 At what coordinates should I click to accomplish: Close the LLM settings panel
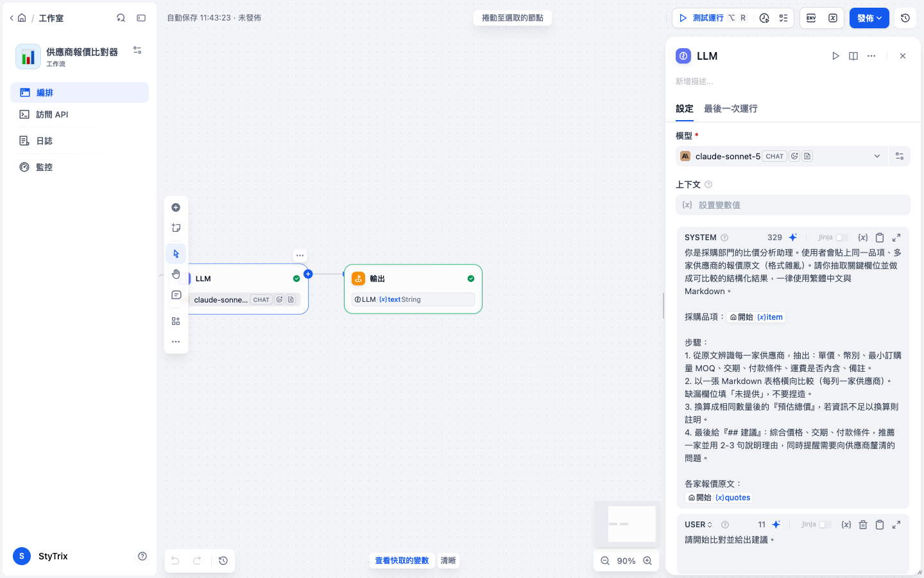[903, 56]
